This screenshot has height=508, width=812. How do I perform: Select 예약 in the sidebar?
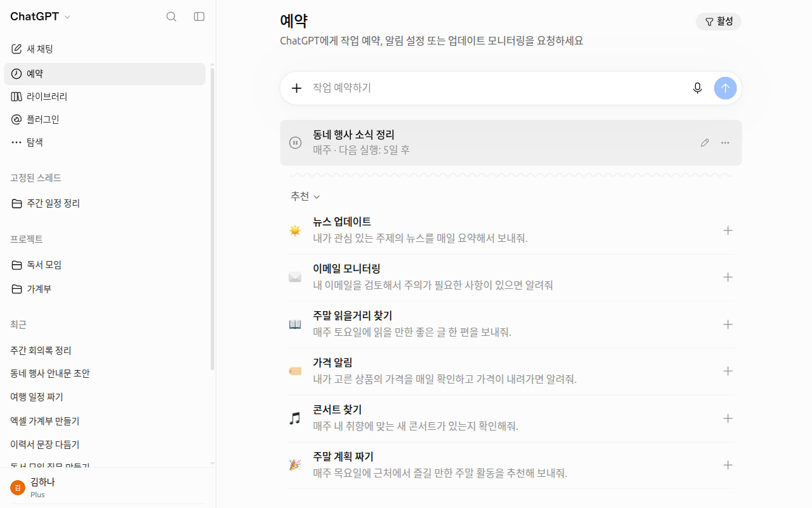[105, 74]
